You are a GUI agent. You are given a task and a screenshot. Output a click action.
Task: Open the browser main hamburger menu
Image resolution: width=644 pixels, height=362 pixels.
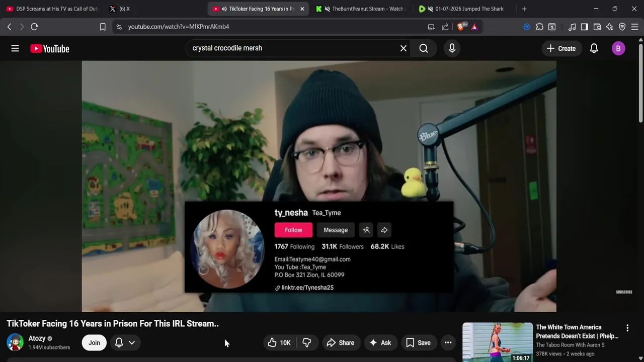(635, 27)
